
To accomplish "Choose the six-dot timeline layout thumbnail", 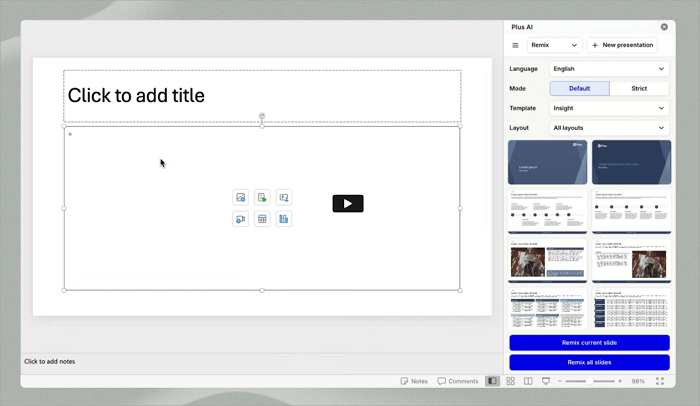I will pyautogui.click(x=547, y=211).
